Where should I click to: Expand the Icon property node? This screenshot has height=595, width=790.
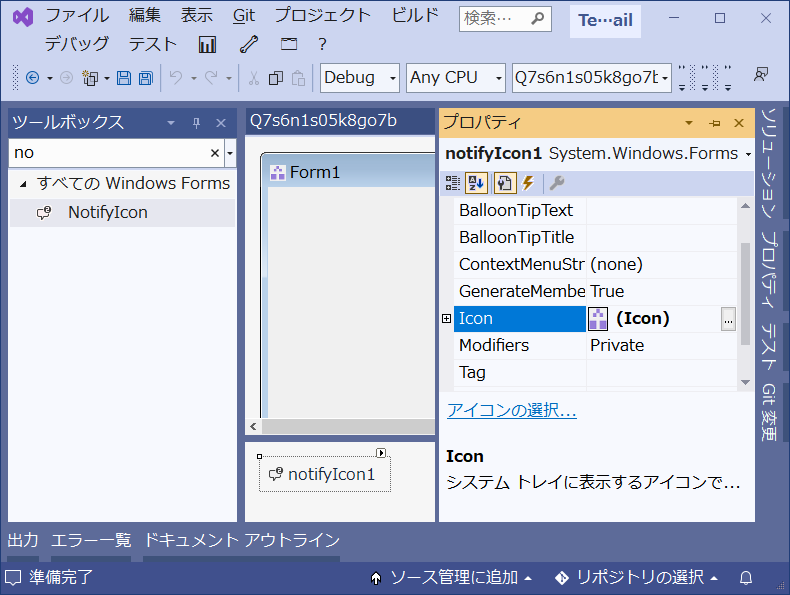click(x=446, y=319)
